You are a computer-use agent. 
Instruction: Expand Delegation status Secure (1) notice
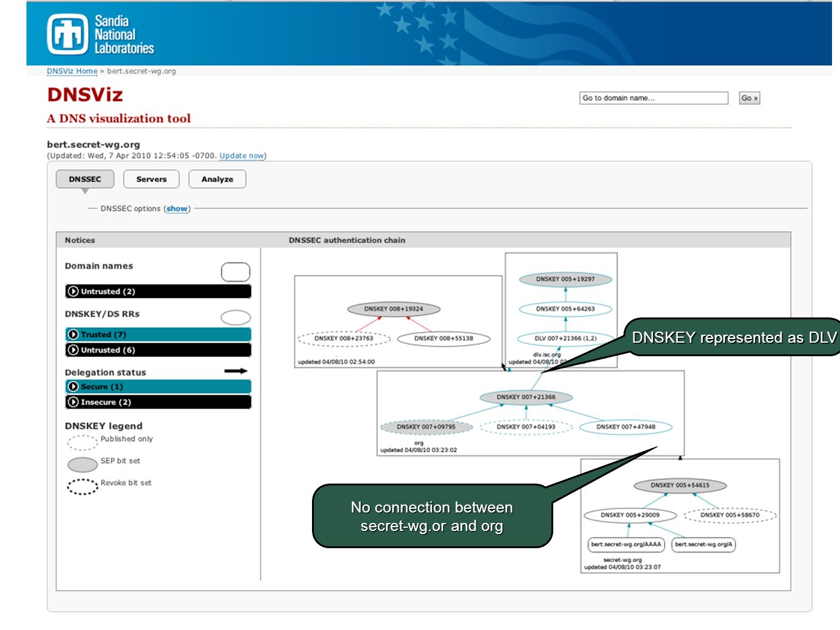tap(158, 386)
